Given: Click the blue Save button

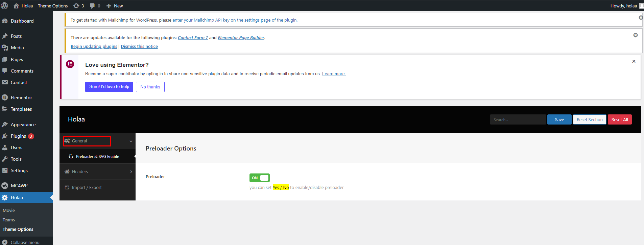Looking at the screenshot, I should coord(559,119).
